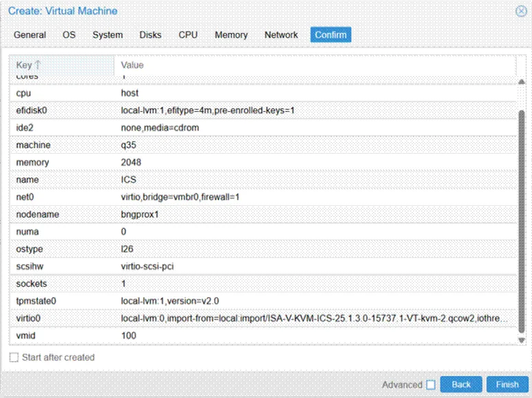Screen dimensions: 532x398
Task: Click the machine value q35
Action: point(128,145)
